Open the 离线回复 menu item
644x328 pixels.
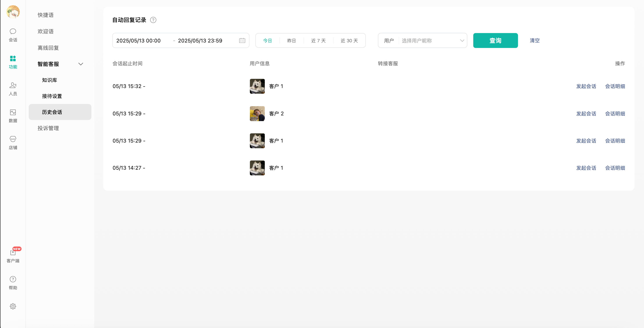pyautogui.click(x=48, y=48)
